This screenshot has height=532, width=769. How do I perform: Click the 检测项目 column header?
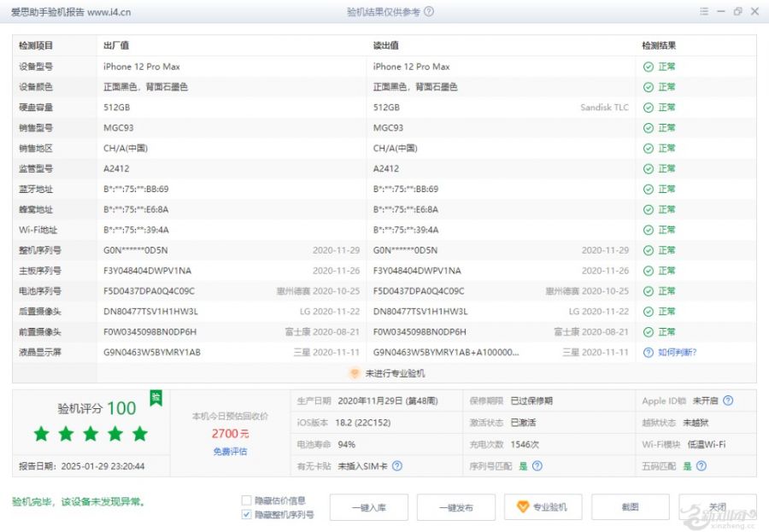click(x=36, y=45)
